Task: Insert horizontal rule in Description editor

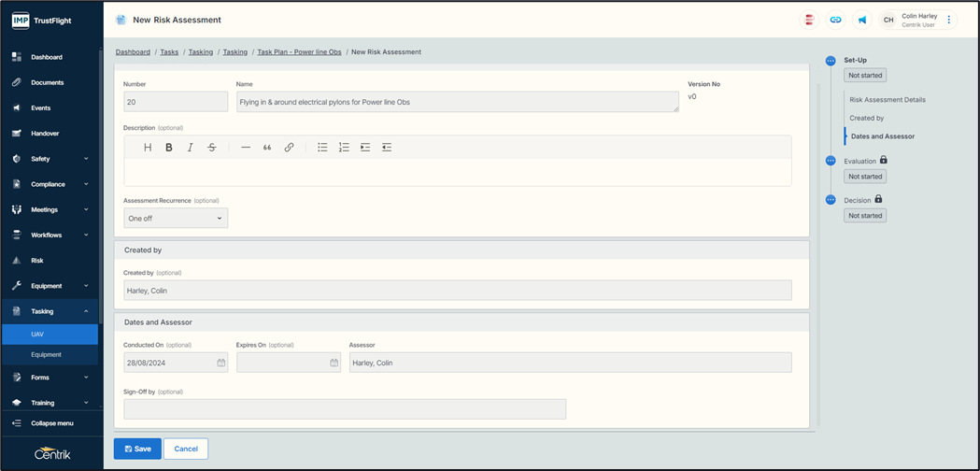Action: (246, 148)
